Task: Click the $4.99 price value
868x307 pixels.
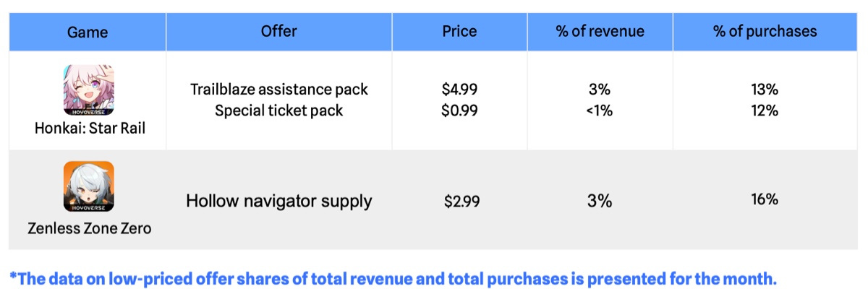Action: point(460,90)
